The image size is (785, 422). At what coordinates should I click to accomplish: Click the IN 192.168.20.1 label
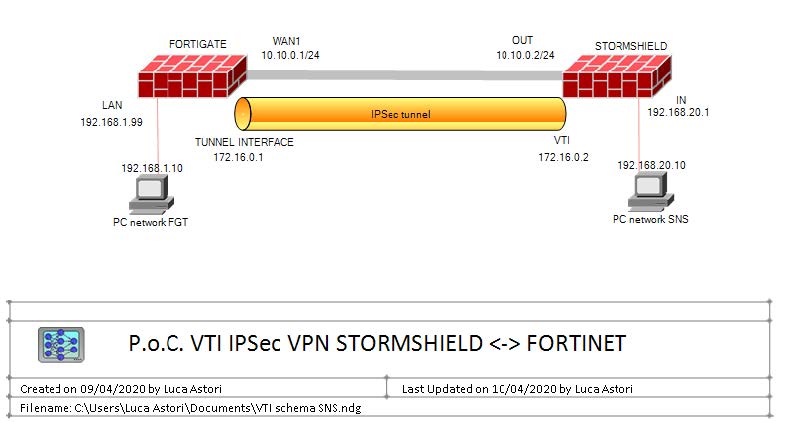coord(678,106)
